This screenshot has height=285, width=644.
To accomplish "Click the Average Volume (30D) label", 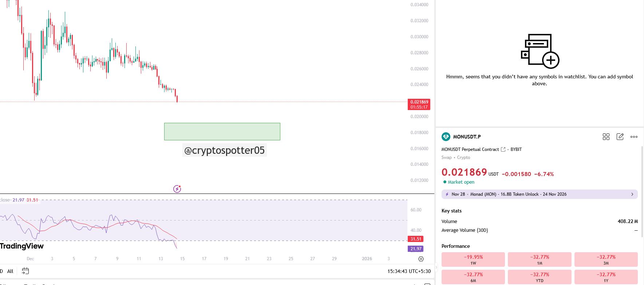I will point(465,230).
